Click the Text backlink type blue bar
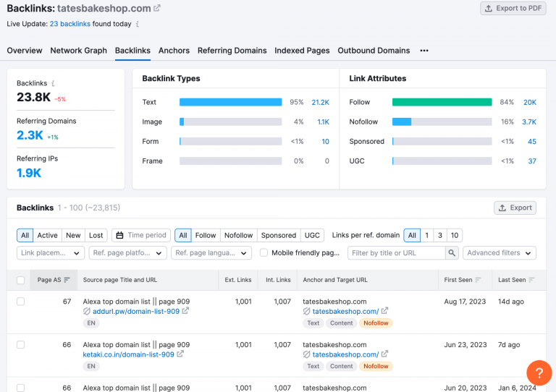 230,102
